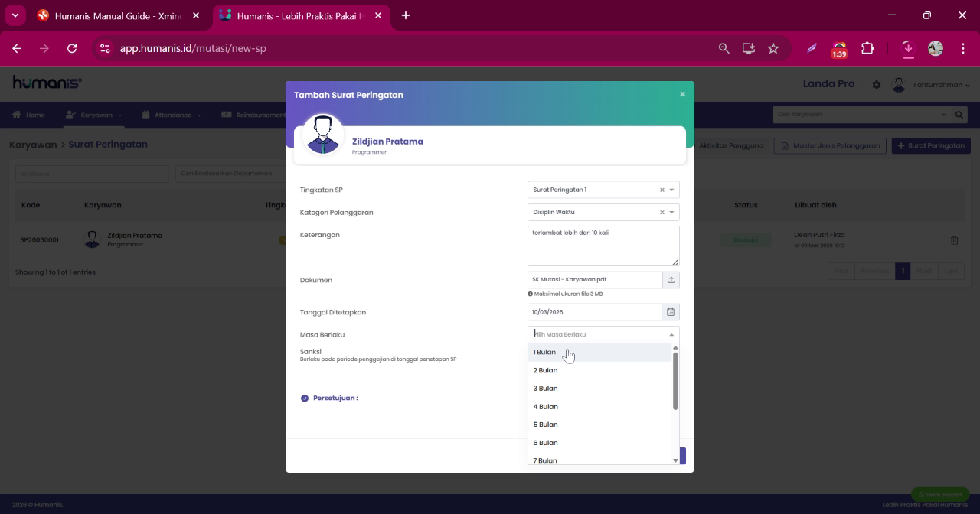Screen dimensions: 980x514
Task: Click the Karyawan breadcrumb link
Action: coord(33,145)
